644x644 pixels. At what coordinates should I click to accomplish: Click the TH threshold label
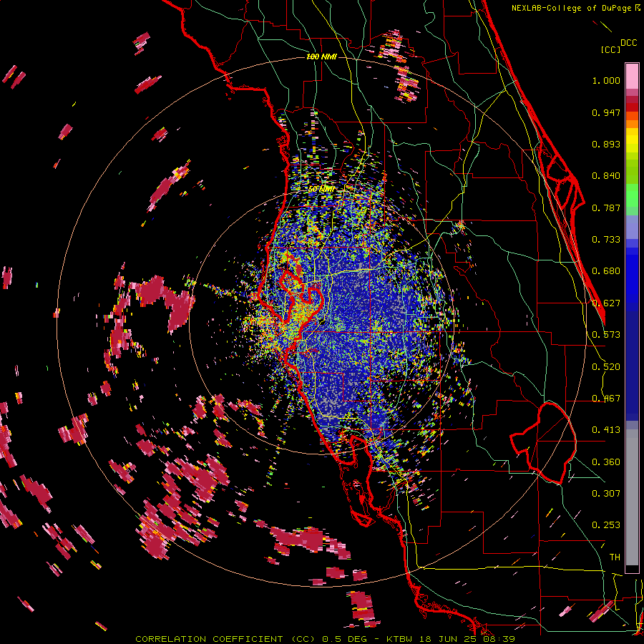615,557
